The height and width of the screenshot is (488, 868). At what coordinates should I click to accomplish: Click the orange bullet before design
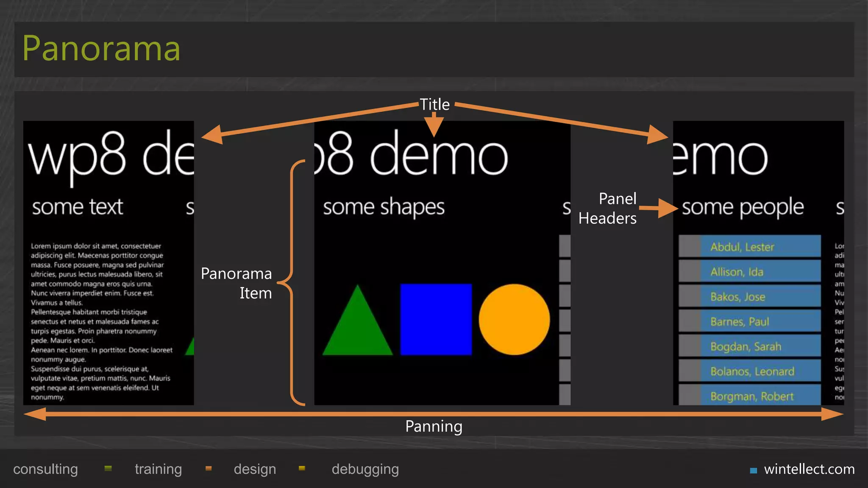coord(208,469)
